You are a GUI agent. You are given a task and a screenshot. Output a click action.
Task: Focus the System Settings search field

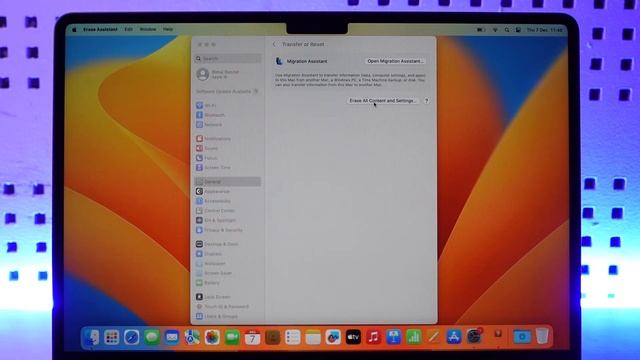(228, 59)
